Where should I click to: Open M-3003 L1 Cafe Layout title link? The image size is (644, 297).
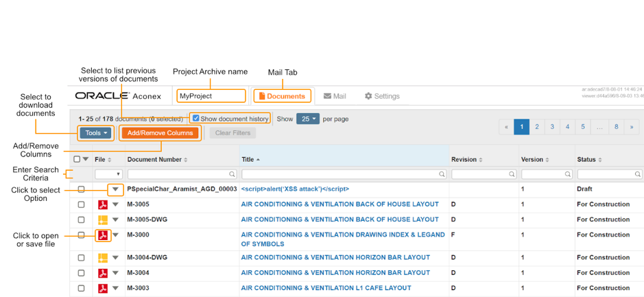(326, 288)
